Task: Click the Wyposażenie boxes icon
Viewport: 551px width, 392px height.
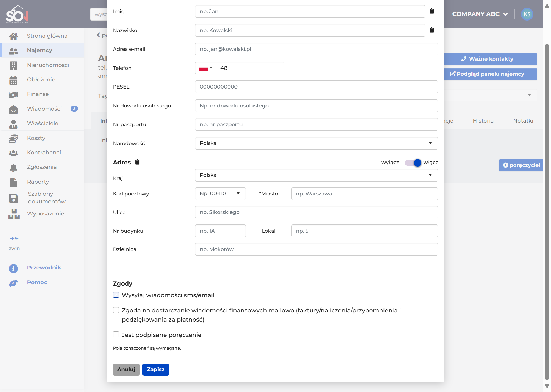Action: point(14,214)
